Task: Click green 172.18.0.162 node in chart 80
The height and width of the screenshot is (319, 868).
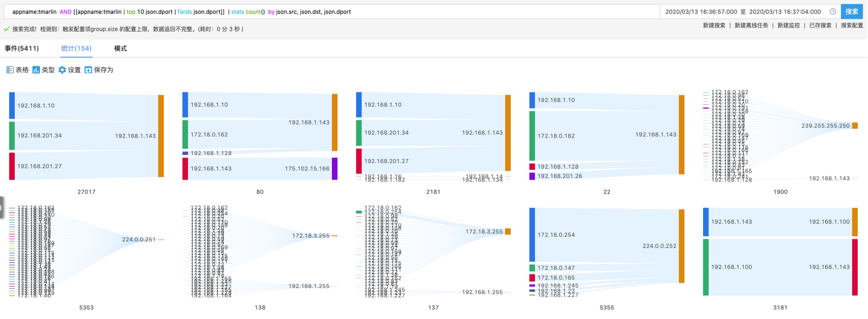Action: [x=185, y=134]
